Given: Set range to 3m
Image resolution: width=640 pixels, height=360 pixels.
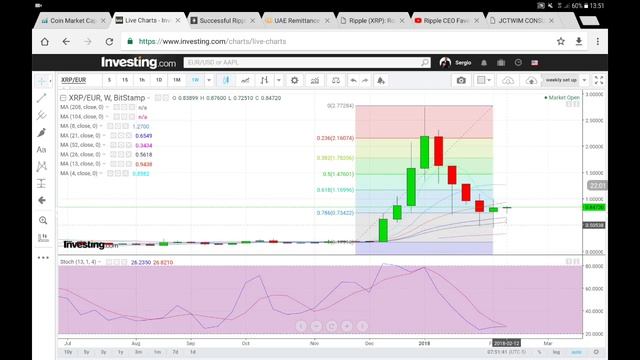Looking at the screenshot, I should [139, 352].
